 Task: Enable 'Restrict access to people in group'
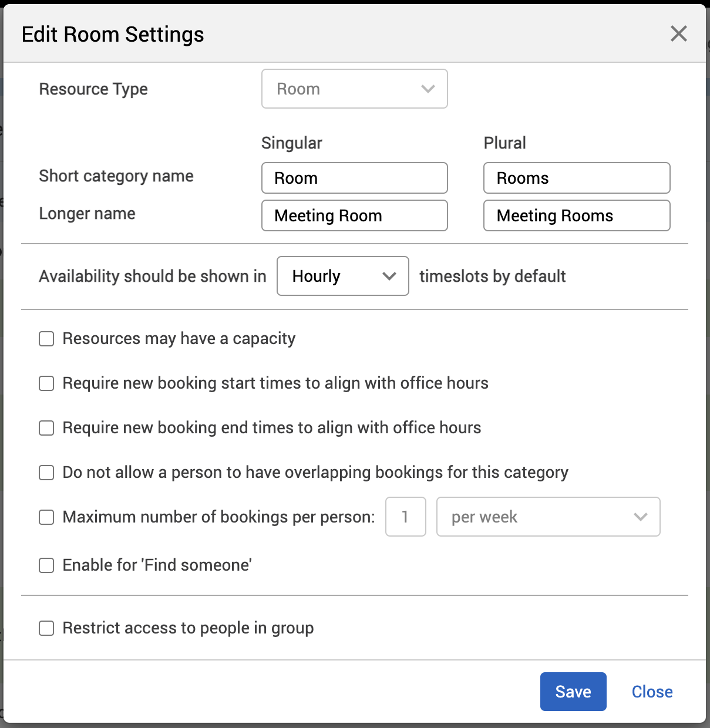(46, 628)
